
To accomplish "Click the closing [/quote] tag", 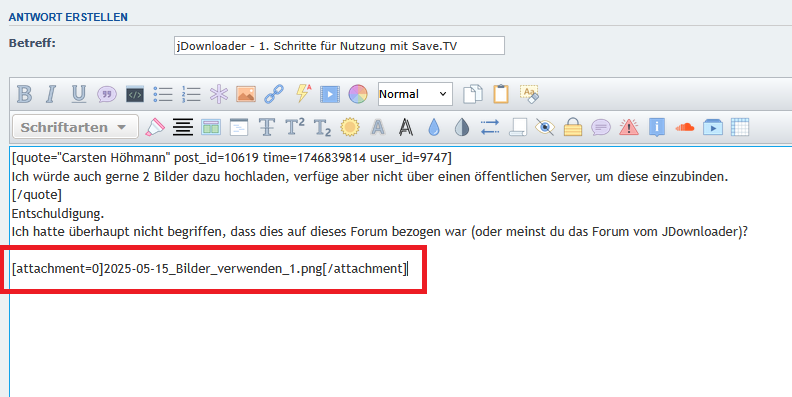I will 36,195.
